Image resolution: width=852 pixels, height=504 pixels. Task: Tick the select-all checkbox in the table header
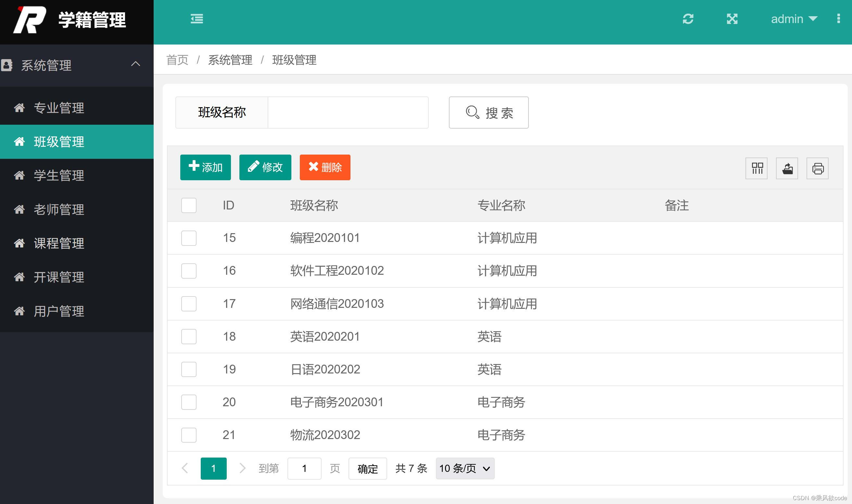pos(189,206)
